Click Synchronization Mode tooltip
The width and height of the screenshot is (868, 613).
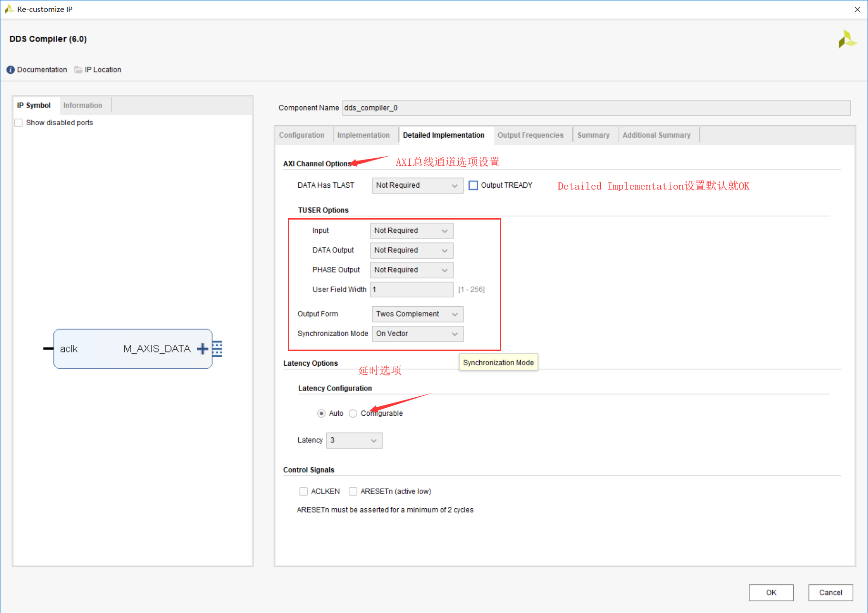498,362
